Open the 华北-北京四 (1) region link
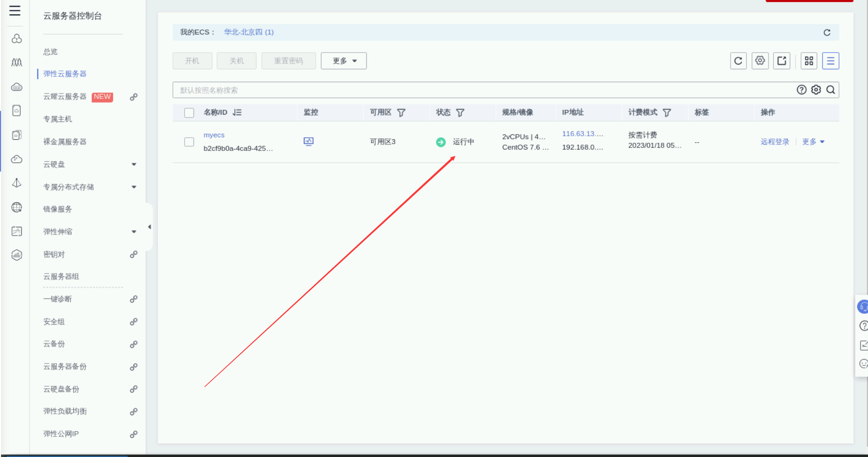This screenshot has height=457, width=868. point(249,32)
